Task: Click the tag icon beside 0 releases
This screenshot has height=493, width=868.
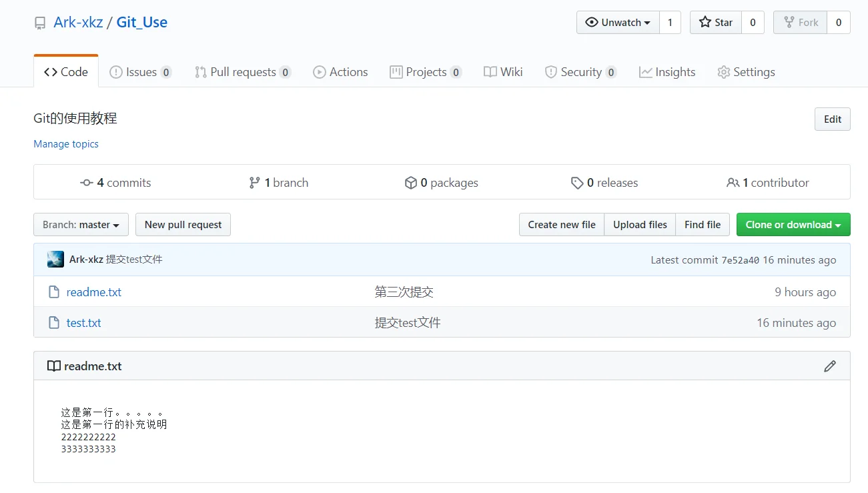Action: pyautogui.click(x=577, y=183)
